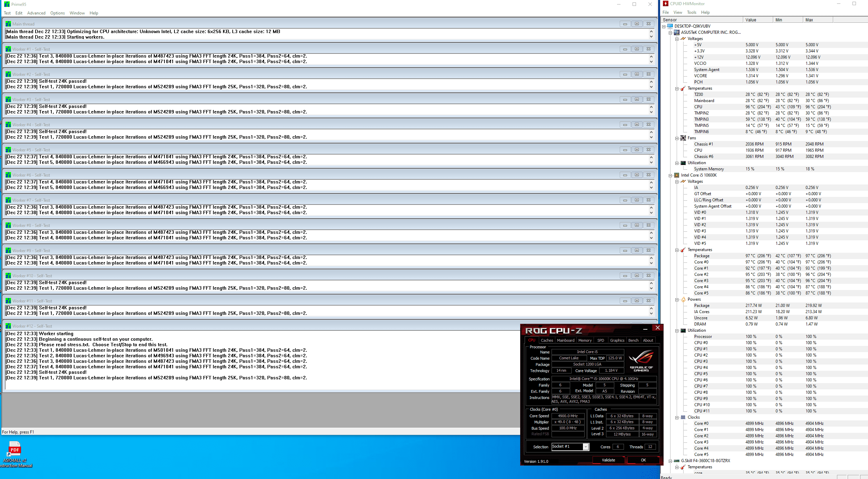Close the Worker #5 child window
The image size is (868, 479).
648,150
